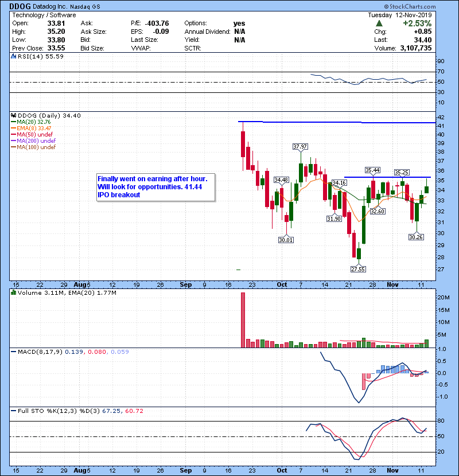Click the 30.01 price low label
This screenshot has width=459, height=476.
pyautogui.click(x=286, y=240)
